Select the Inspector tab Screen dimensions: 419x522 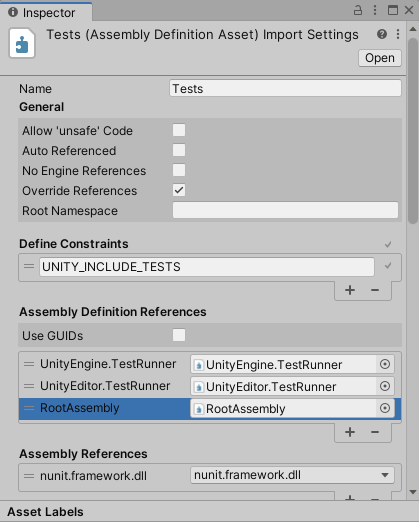pos(46,12)
